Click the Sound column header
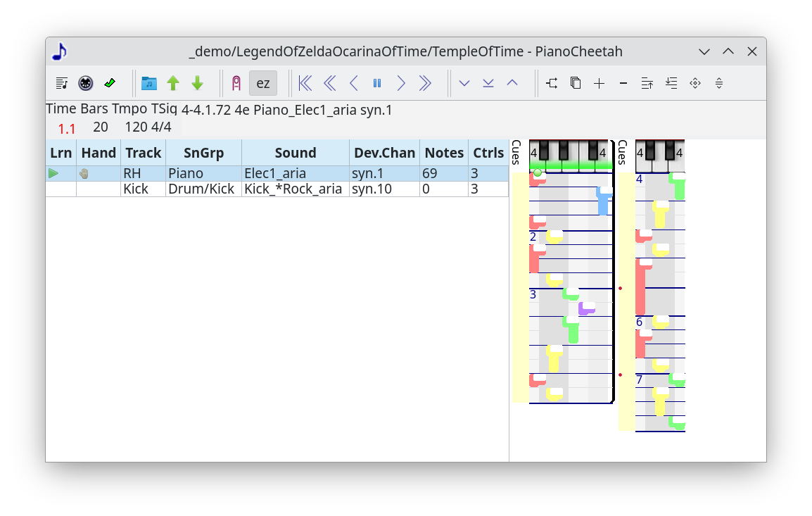Screen dimensions: 812x516 295,153
